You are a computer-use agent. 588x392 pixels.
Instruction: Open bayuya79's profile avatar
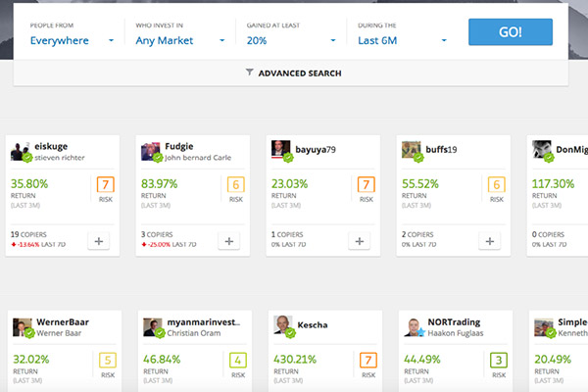pyautogui.click(x=281, y=150)
